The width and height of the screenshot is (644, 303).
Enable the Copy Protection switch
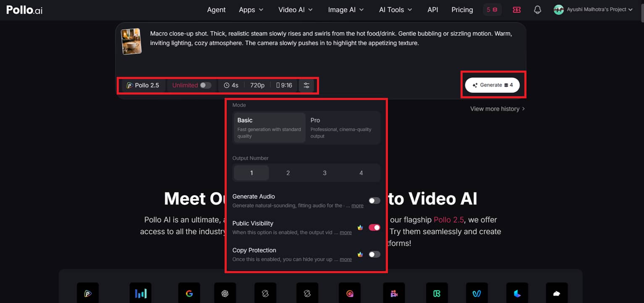pyautogui.click(x=374, y=254)
